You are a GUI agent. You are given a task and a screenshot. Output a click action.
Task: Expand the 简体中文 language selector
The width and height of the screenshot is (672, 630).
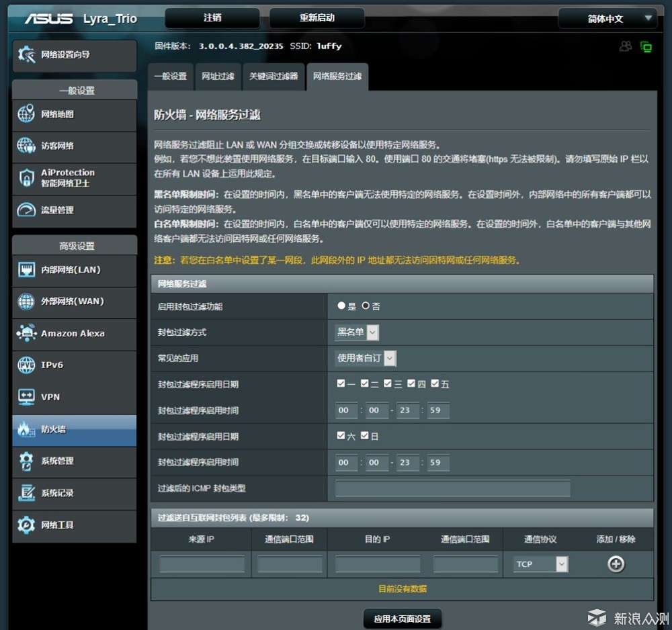coord(607,18)
